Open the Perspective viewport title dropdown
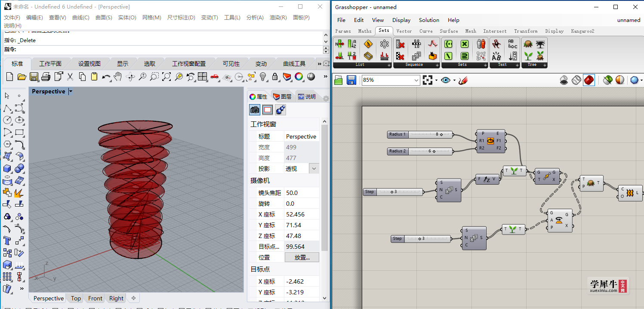 (71, 91)
